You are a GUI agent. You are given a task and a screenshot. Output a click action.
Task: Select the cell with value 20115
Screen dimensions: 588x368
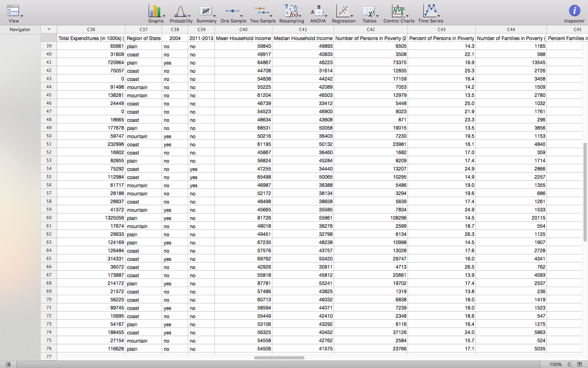tap(511, 218)
